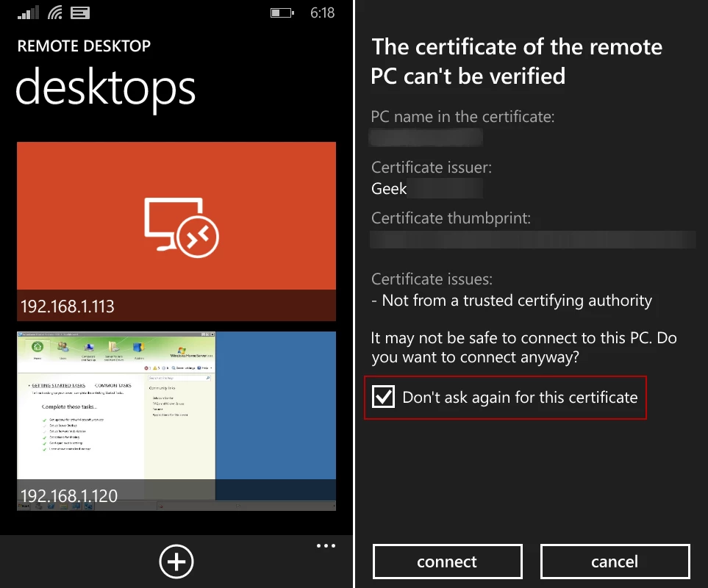Tap the Wi-Fi status icon
The image size is (708, 588).
[x=55, y=12]
